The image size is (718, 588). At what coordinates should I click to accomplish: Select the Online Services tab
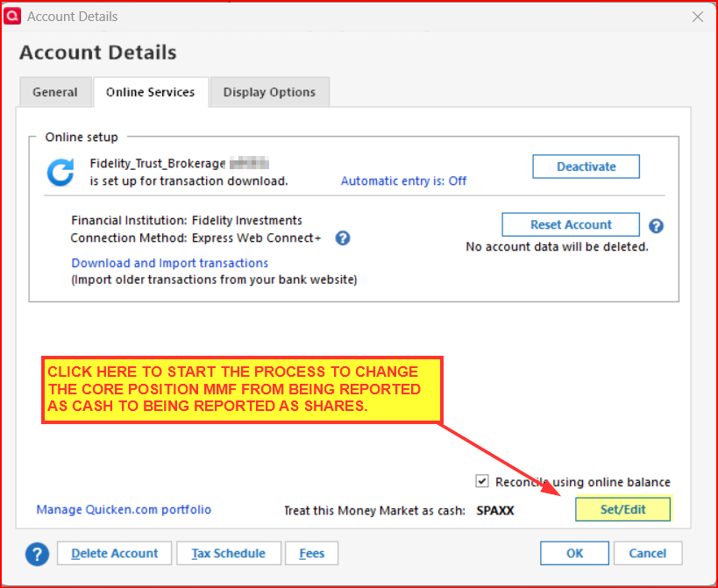pos(151,92)
